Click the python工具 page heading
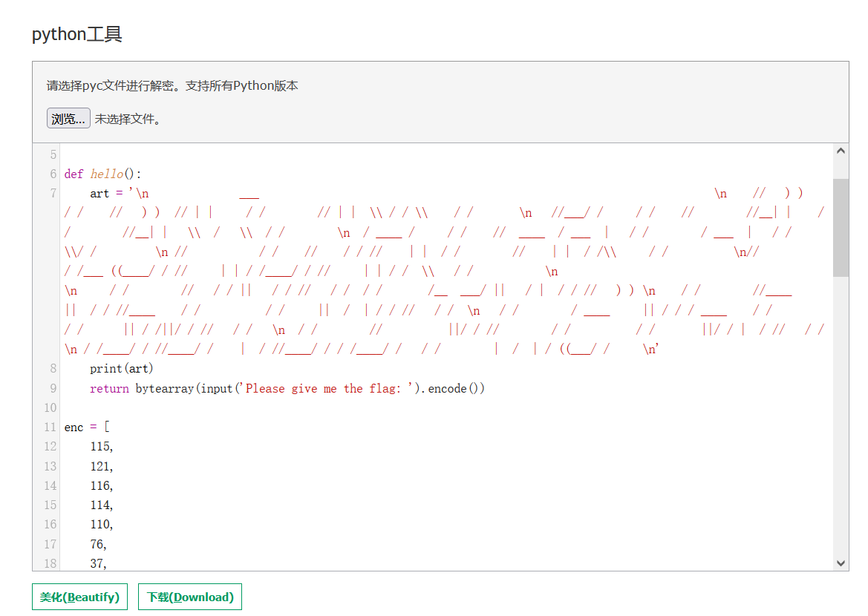868x616 pixels. tap(77, 34)
